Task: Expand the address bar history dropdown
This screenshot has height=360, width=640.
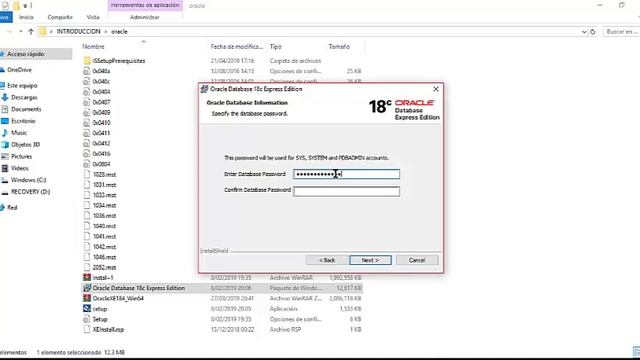Action: point(584,31)
